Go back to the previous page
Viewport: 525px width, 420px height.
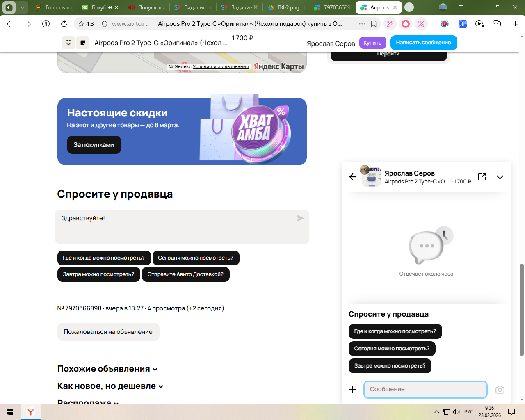10,24
